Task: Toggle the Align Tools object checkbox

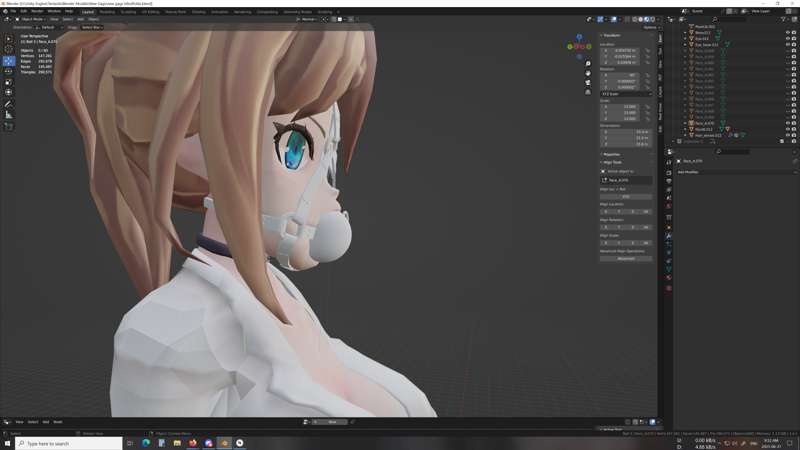Action: 603,171
